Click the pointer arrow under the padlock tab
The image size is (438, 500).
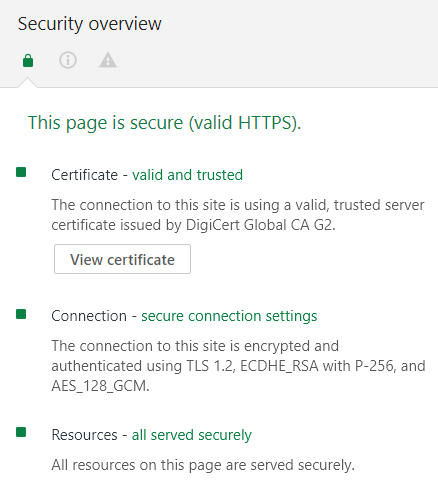coord(27,83)
